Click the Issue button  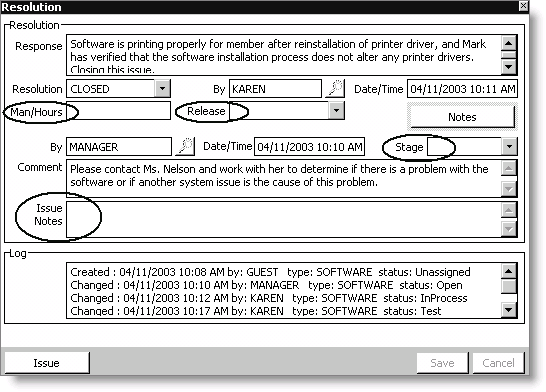coord(47,363)
